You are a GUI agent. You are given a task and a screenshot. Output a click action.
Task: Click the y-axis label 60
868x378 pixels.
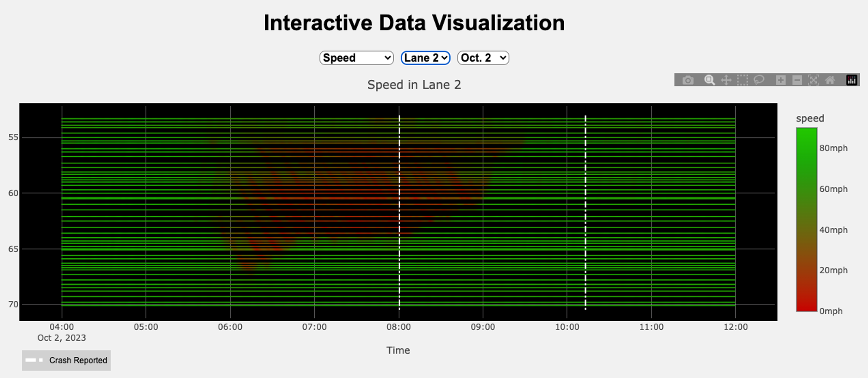click(13, 193)
